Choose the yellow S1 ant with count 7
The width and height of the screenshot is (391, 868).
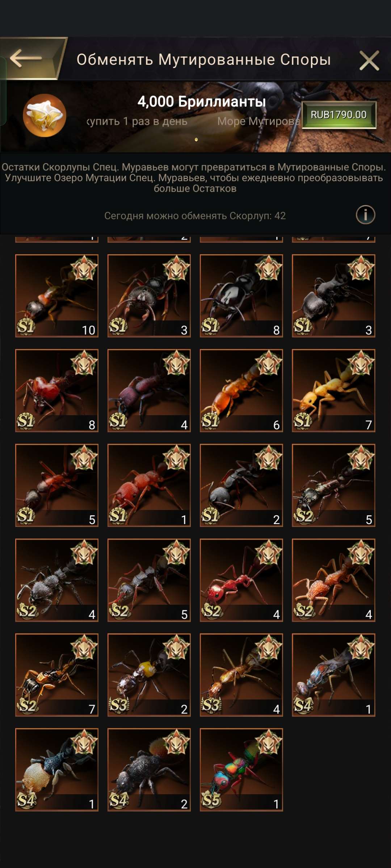334,391
